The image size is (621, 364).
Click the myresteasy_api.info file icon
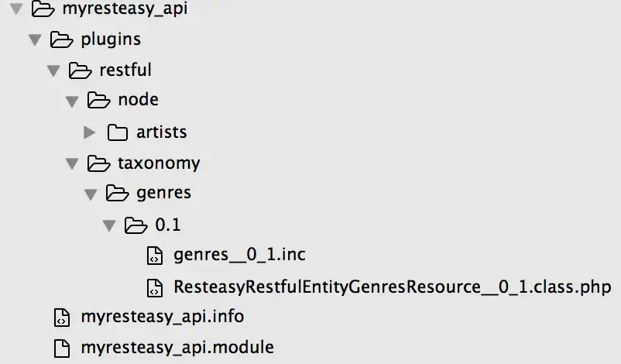[x=61, y=317]
